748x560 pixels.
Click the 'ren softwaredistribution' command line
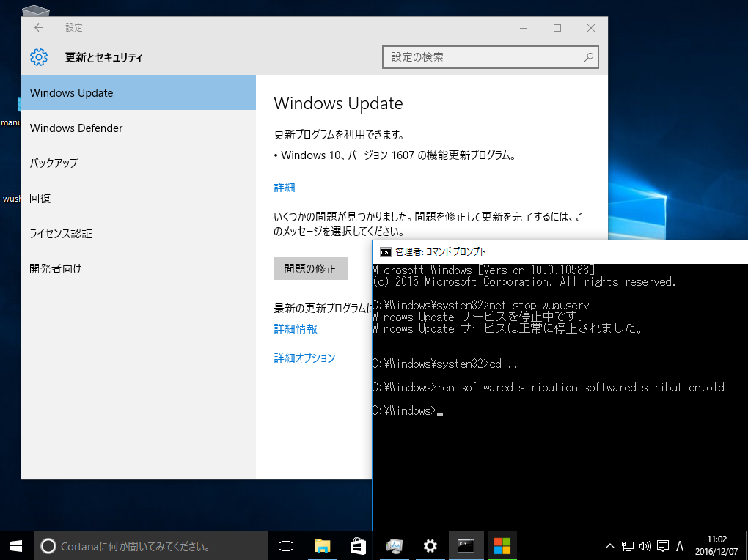pyautogui.click(x=548, y=387)
